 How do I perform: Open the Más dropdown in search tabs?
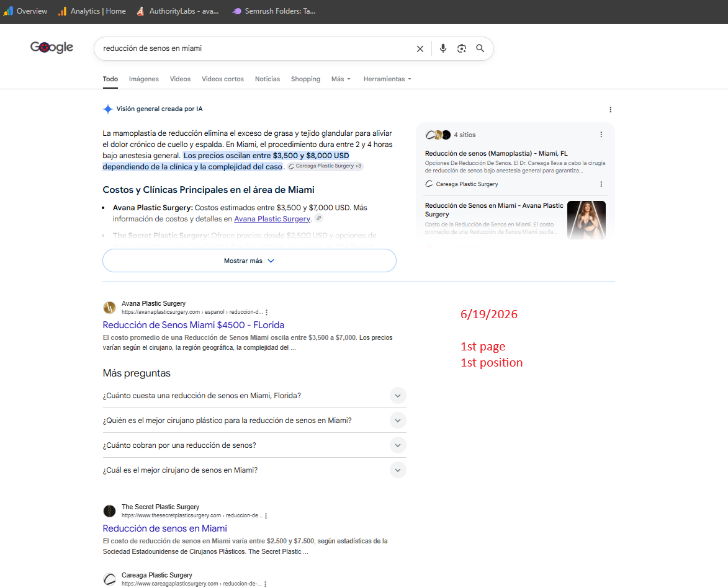(341, 79)
